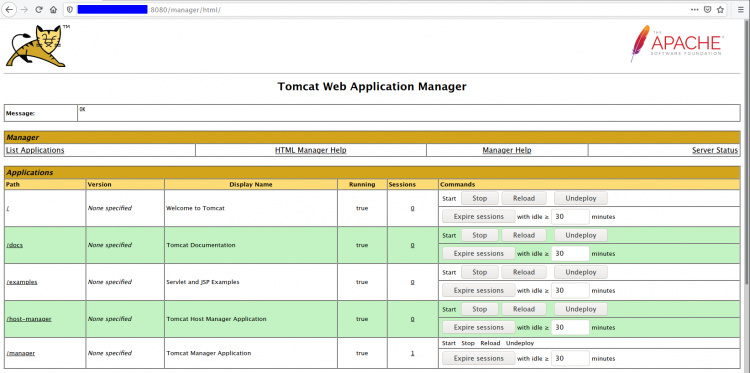Click the Tomcat cat logo

(36, 46)
